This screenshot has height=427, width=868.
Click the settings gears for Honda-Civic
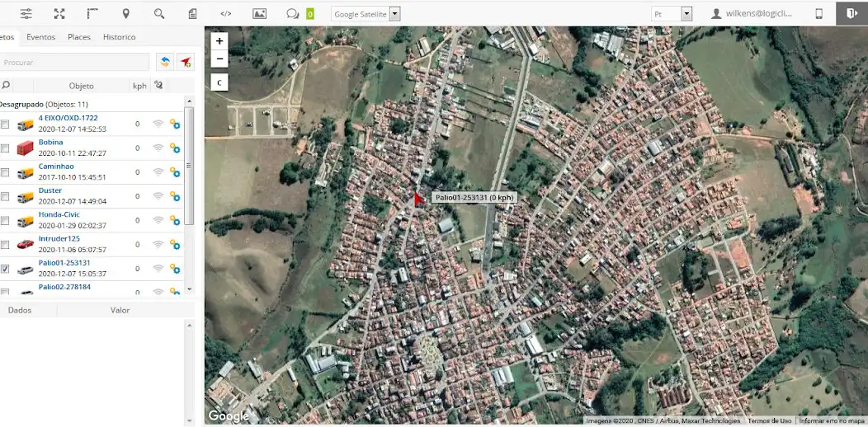175,220
